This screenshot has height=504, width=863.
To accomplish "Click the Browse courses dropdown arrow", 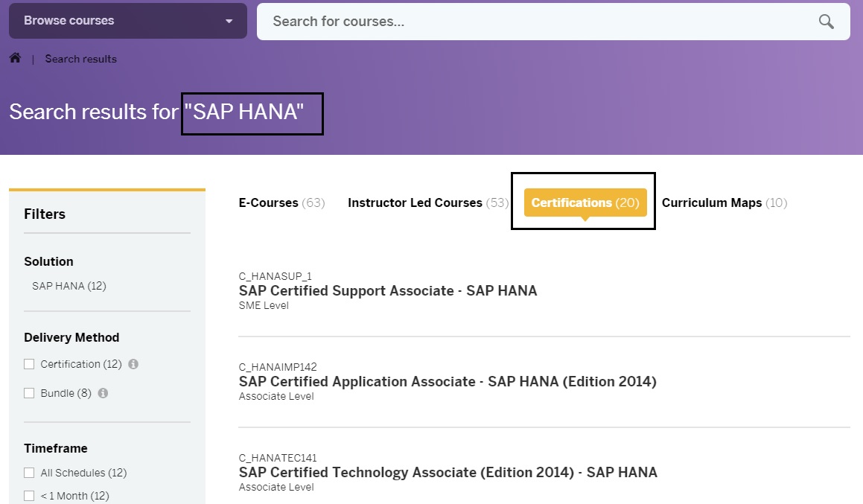I will coord(229,22).
